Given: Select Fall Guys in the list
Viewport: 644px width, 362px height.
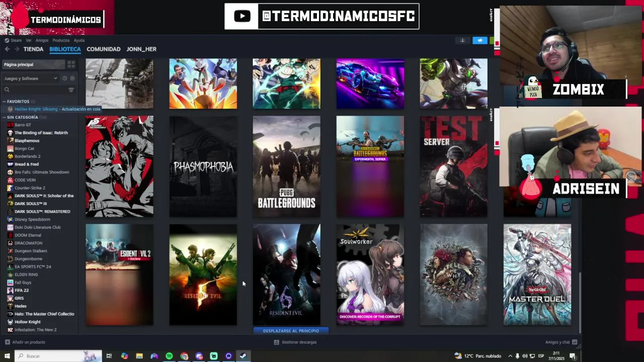Looking at the screenshot, I should coord(23,283).
